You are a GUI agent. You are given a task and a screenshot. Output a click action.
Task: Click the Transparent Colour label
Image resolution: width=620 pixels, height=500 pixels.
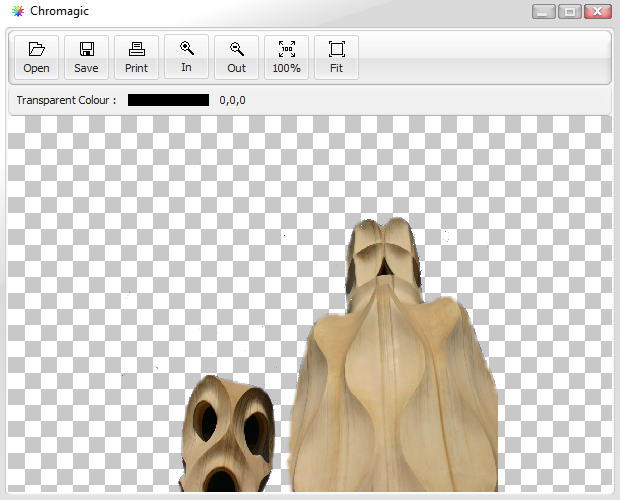[x=66, y=100]
